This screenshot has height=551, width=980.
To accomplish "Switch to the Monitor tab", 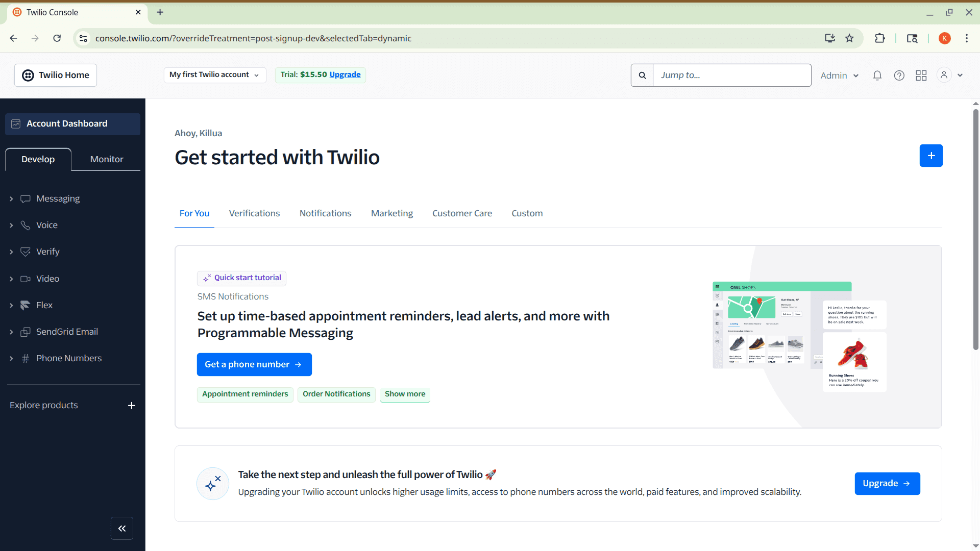I will [x=107, y=159].
